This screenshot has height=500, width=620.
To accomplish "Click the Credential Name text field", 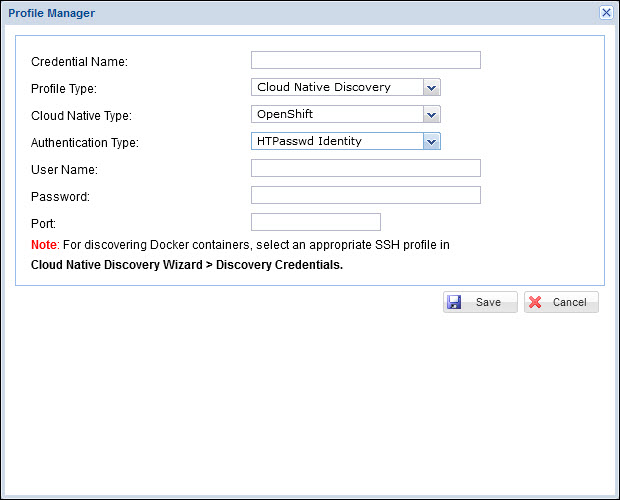I will (365, 60).
